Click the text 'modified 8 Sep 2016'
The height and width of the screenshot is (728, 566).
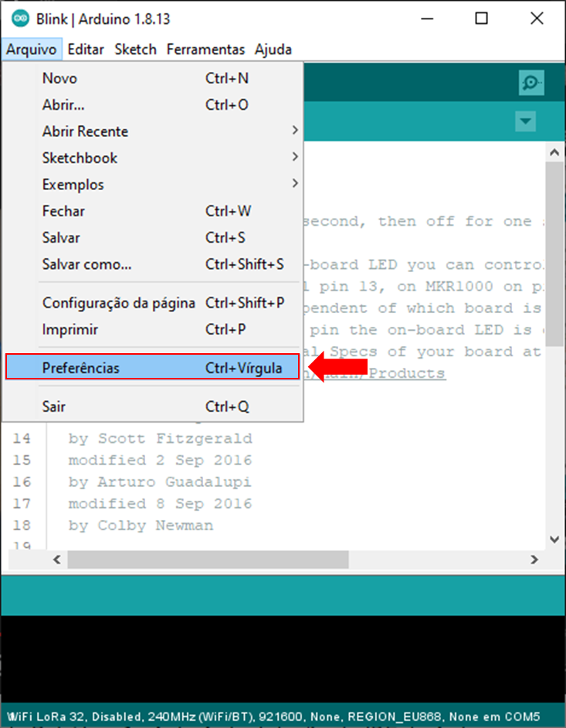pos(161,504)
